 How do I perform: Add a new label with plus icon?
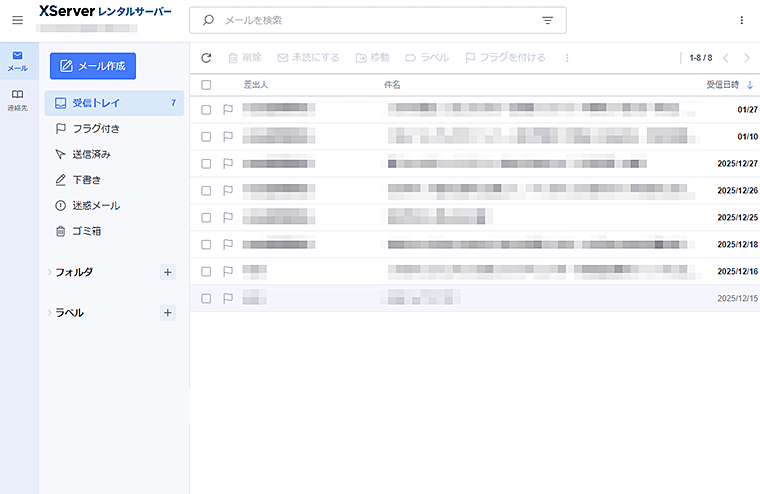click(x=168, y=313)
